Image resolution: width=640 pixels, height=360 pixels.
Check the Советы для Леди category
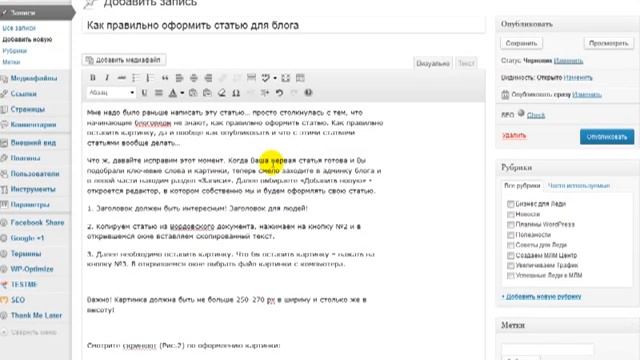click(510, 245)
